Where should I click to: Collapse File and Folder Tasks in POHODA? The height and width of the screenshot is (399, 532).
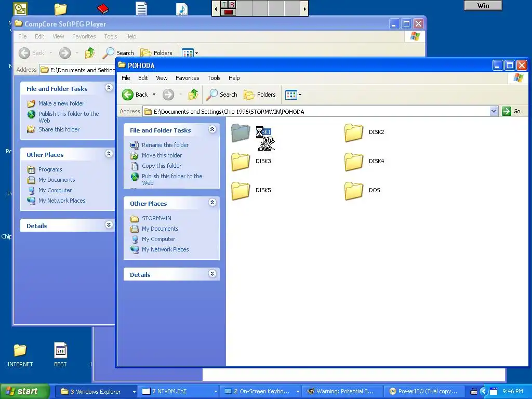212,129
